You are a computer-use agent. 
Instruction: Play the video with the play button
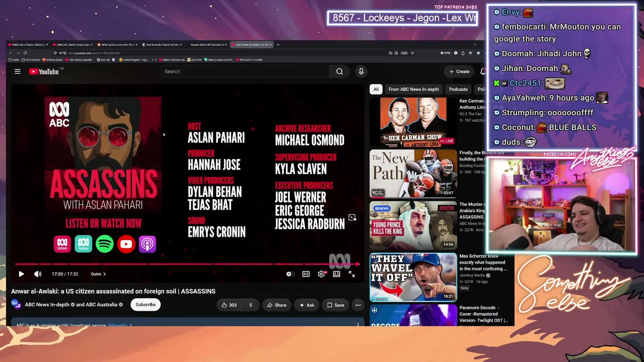point(21,274)
